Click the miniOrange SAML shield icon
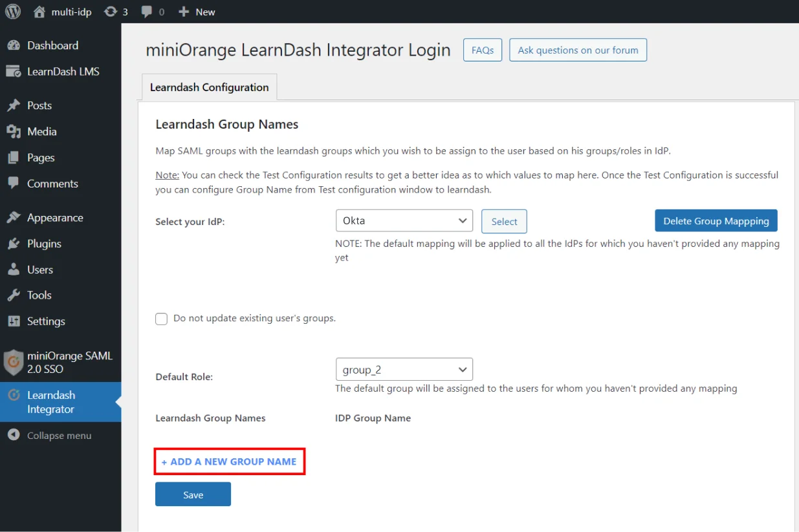The image size is (799, 532). pos(14,363)
